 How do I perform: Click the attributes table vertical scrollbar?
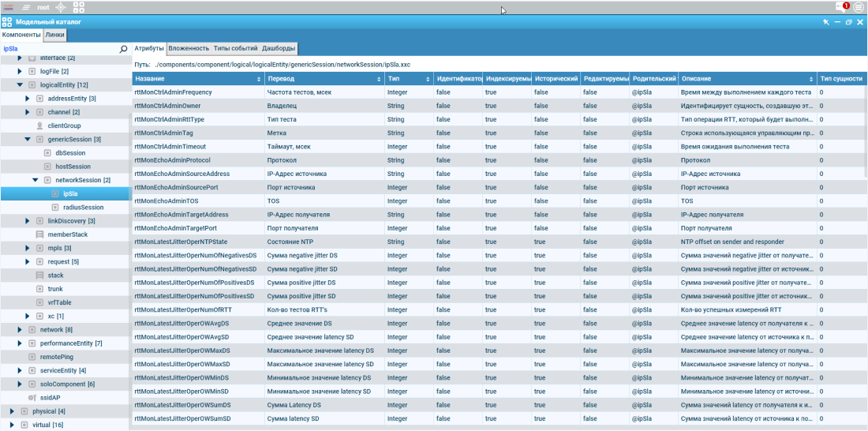(x=865, y=133)
